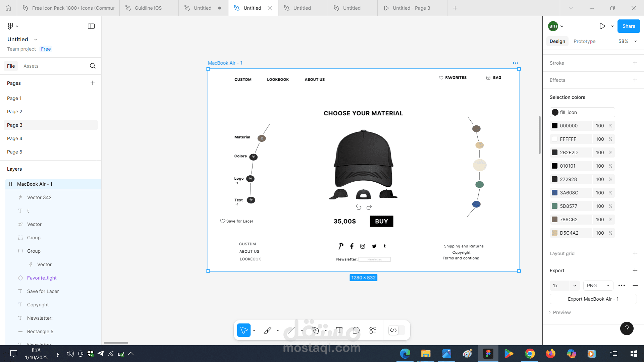The width and height of the screenshot is (644, 362).
Task: Select the Favorite_light layer
Action: (42, 278)
